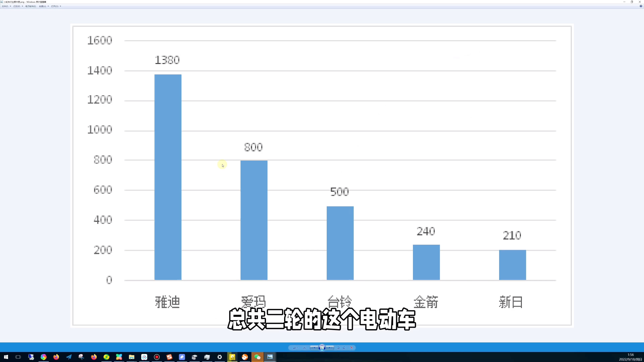Open the colorful swirl browser icon
Screen dimensions: 644x362
[44, 357]
